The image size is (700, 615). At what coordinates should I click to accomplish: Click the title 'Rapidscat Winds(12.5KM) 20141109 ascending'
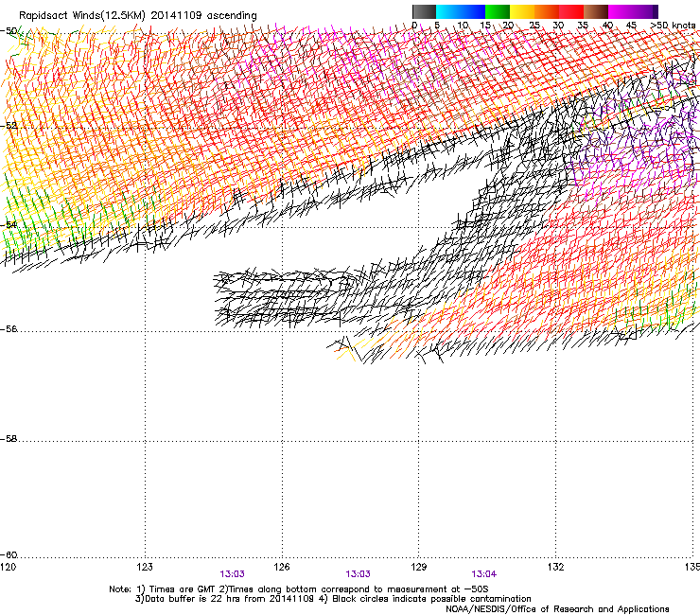[138, 16]
